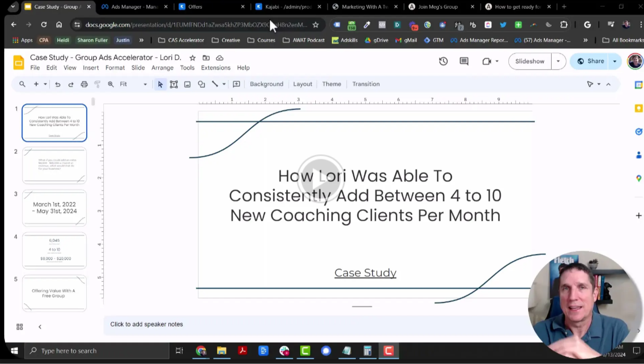Image resolution: width=644 pixels, height=364 pixels.
Task: Select the Text box tool
Action: click(174, 84)
